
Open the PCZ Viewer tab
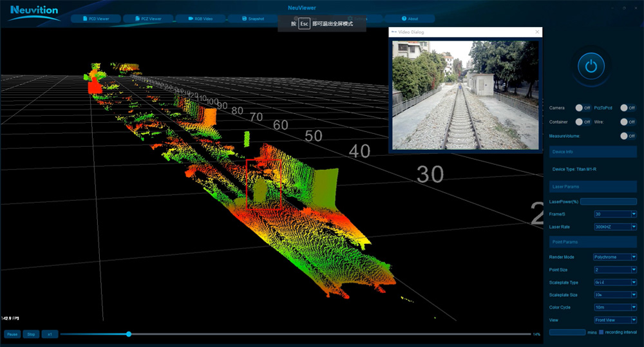[148, 19]
